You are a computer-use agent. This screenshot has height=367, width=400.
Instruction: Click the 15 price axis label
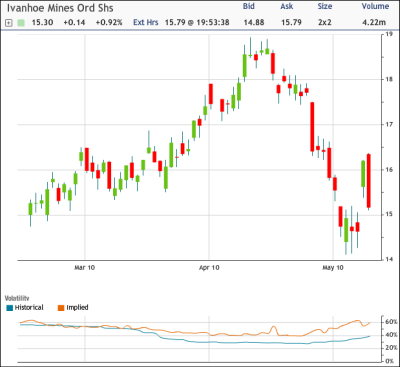(388, 214)
